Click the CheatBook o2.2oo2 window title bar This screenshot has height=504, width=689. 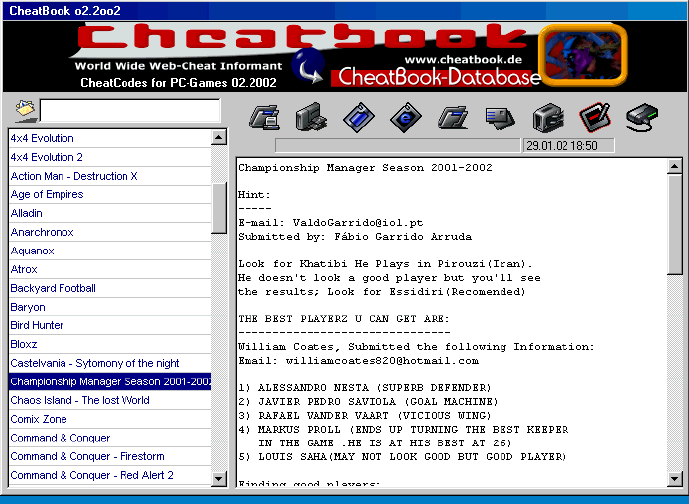point(344,11)
